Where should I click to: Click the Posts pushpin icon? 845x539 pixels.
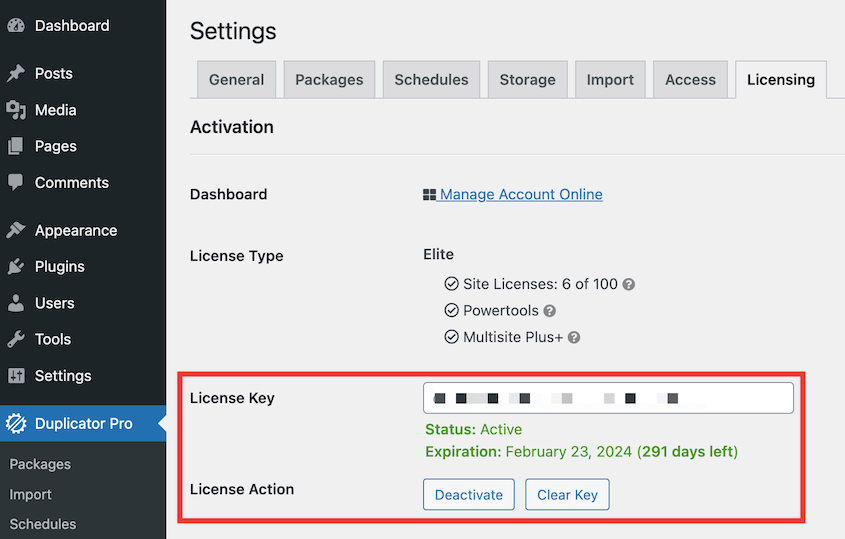coord(16,73)
